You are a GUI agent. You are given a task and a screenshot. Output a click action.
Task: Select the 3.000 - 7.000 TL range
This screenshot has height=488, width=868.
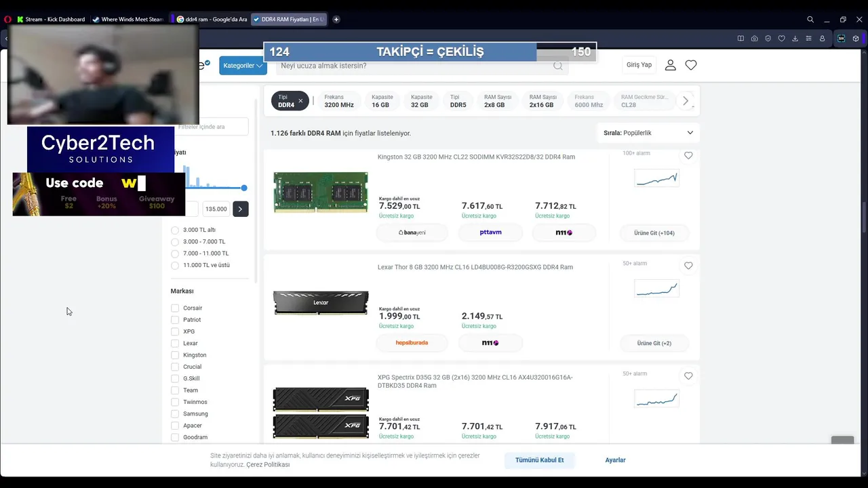[x=175, y=242]
